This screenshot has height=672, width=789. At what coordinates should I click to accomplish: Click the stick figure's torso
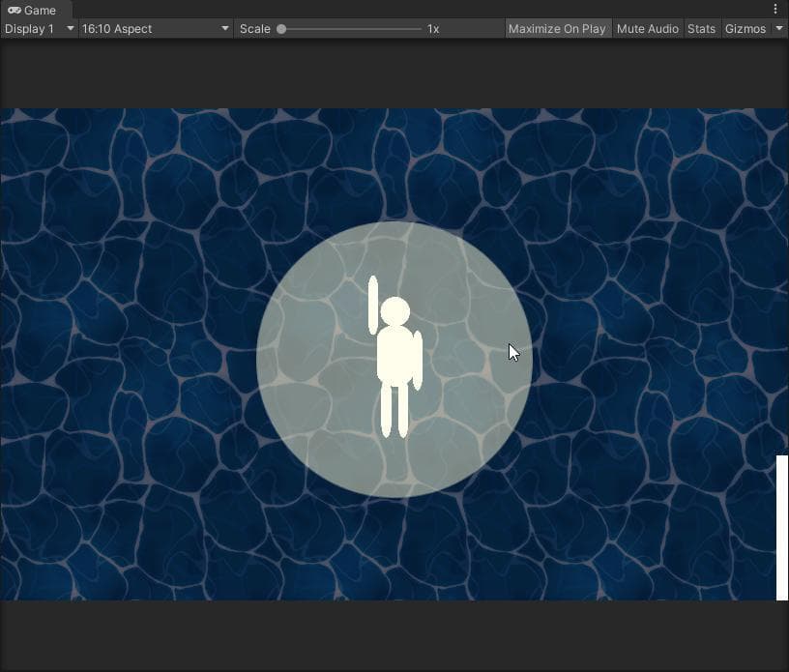click(x=396, y=357)
